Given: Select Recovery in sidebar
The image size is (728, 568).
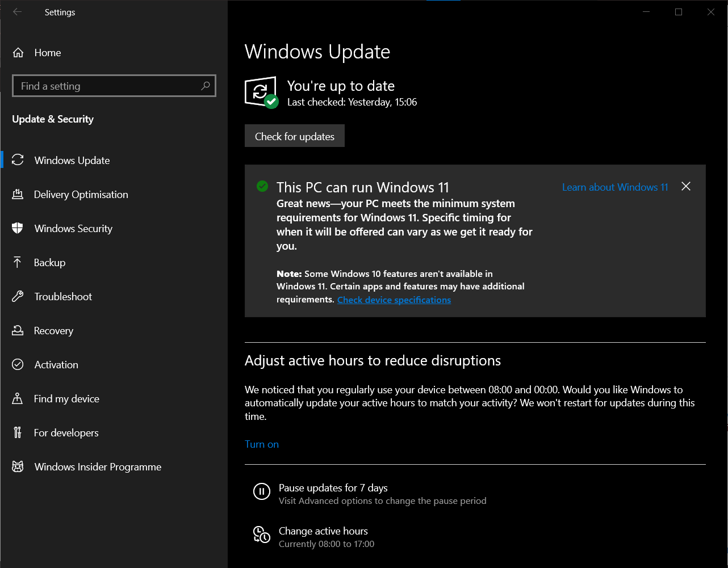Looking at the screenshot, I should pyautogui.click(x=114, y=330).
